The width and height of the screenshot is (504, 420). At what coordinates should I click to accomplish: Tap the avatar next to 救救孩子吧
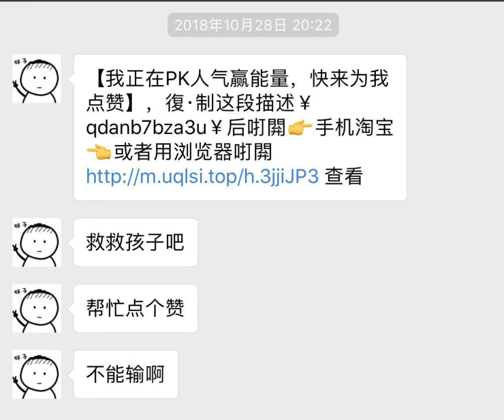(37, 242)
